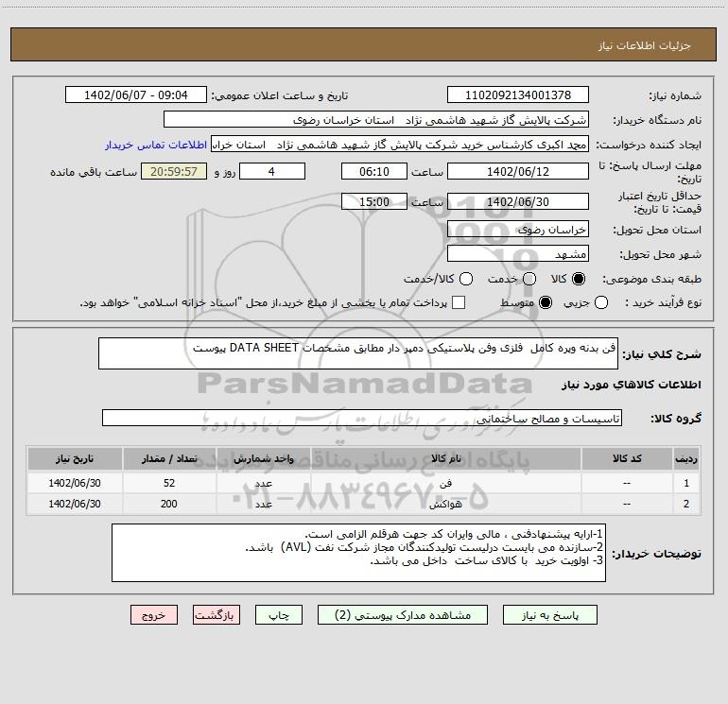Click the واحد شمارش column header
Viewport: 728px width, 704px height.
click(x=263, y=458)
